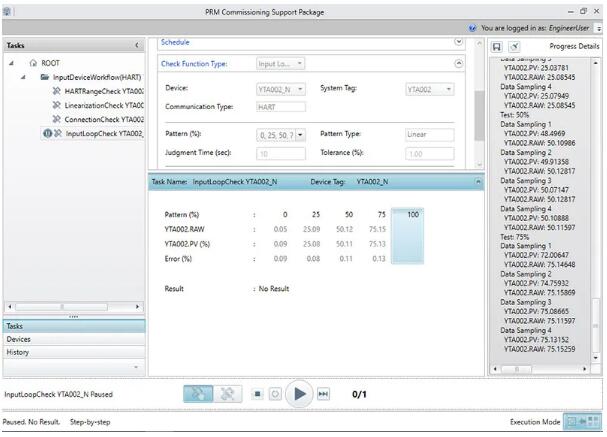The width and height of the screenshot is (607, 437).
Task: Click the Communication Type field showing HART
Action: (281, 107)
